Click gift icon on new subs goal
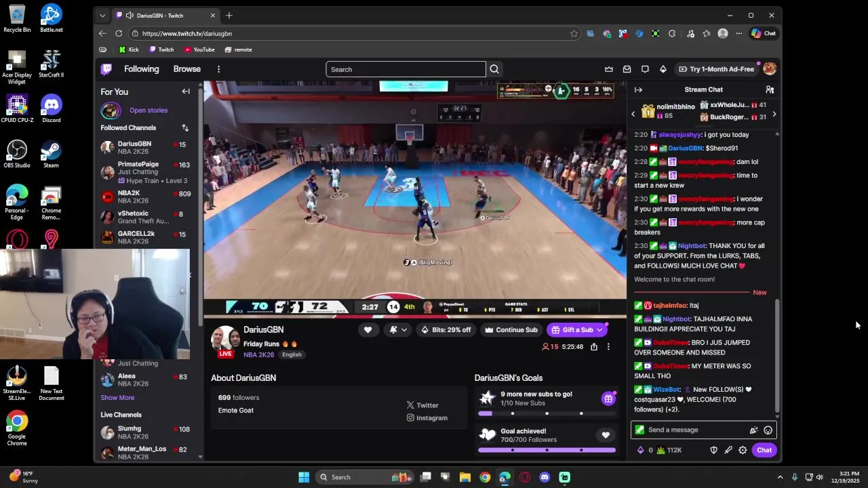This screenshot has height=488, width=868. point(608,399)
